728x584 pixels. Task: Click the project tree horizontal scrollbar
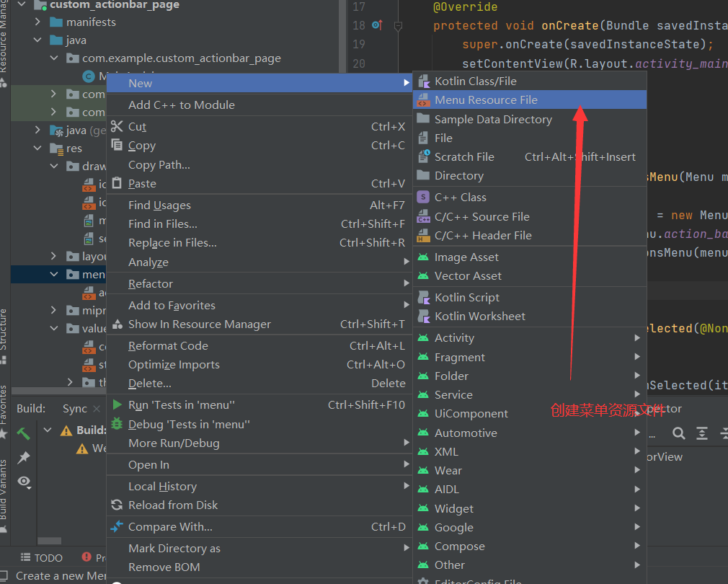(x=58, y=391)
